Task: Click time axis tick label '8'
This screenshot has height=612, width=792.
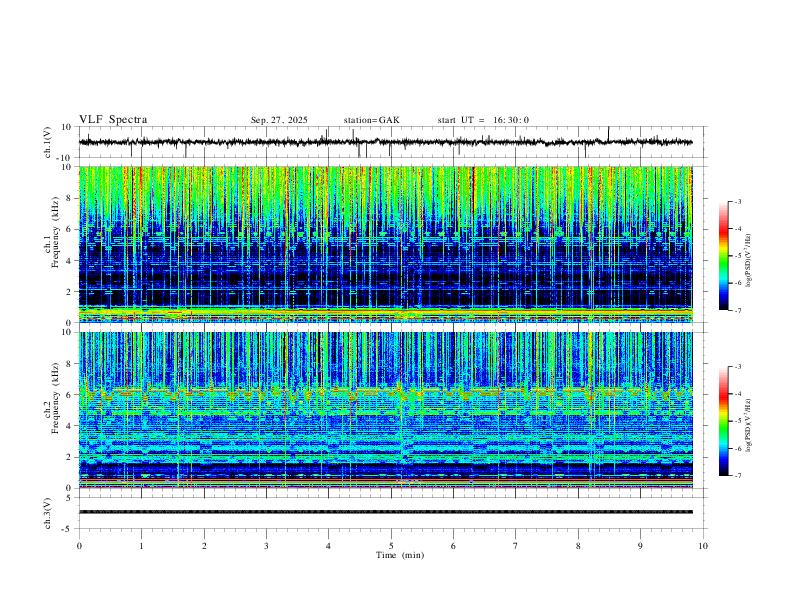Action: [x=578, y=546]
